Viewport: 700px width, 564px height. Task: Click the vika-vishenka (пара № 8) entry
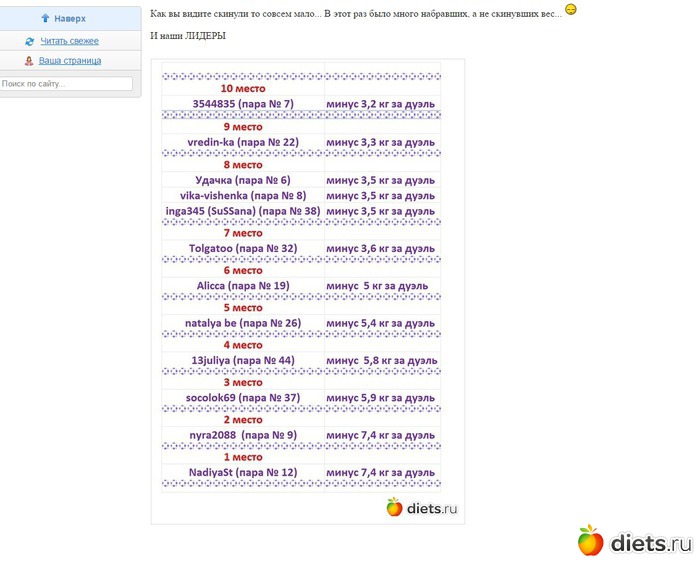point(242,196)
